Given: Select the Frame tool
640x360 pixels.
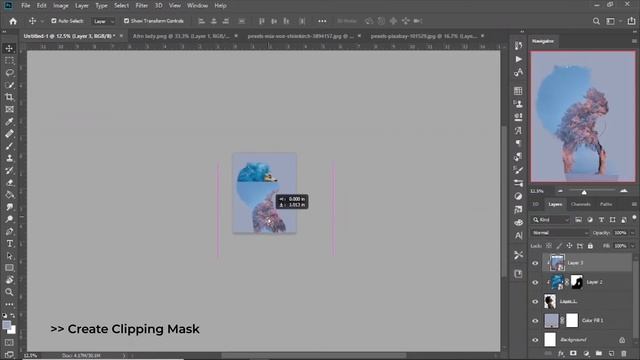Looking at the screenshot, I should (x=9, y=109).
